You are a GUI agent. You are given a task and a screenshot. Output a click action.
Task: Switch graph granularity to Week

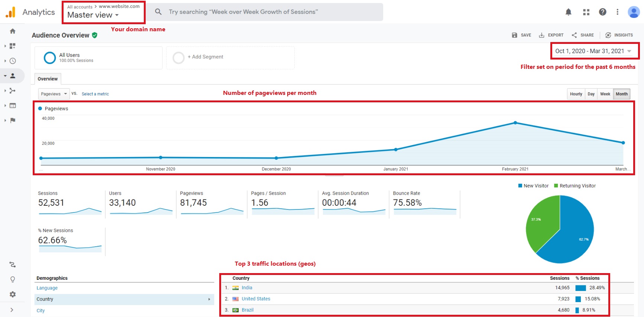[x=605, y=94]
